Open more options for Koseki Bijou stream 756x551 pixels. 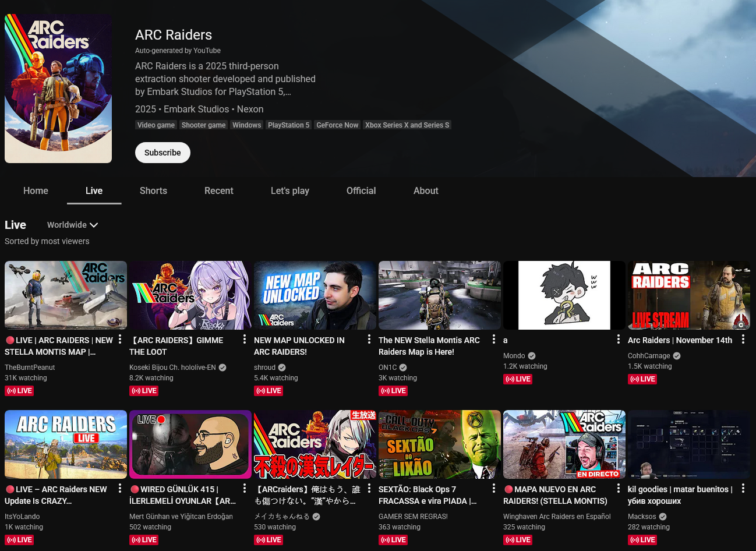pos(245,339)
